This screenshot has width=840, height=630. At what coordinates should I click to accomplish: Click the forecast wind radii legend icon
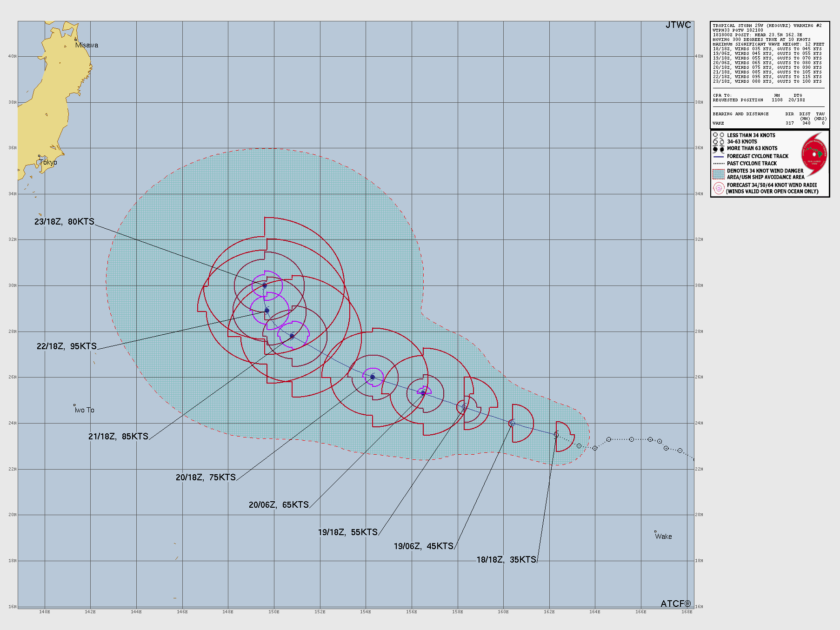[x=719, y=188]
